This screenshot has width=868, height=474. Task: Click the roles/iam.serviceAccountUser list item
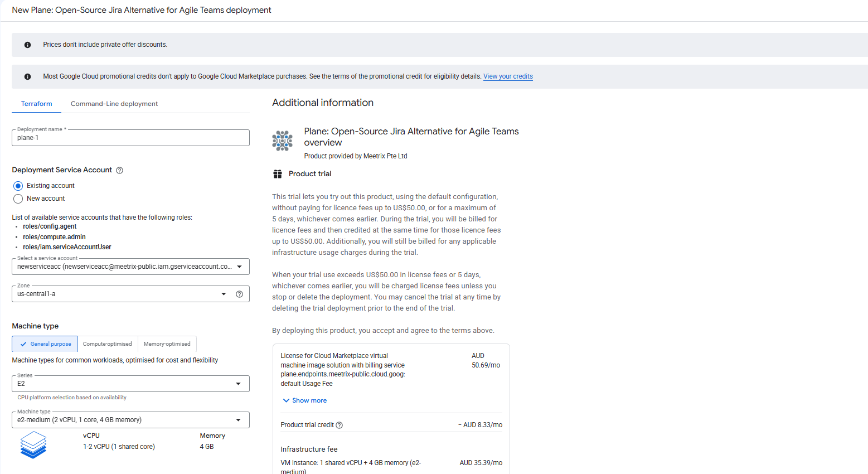[67, 247]
